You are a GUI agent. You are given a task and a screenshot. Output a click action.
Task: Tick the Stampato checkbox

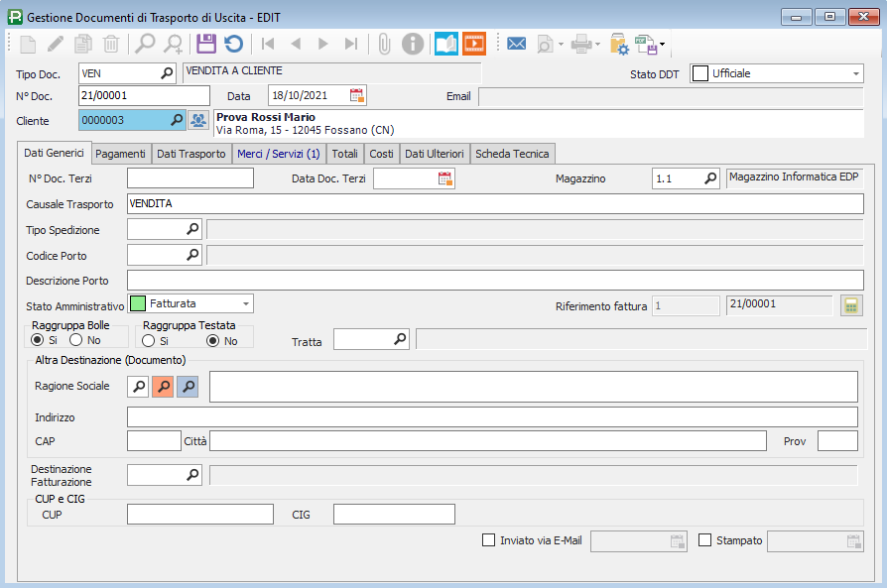click(x=705, y=540)
